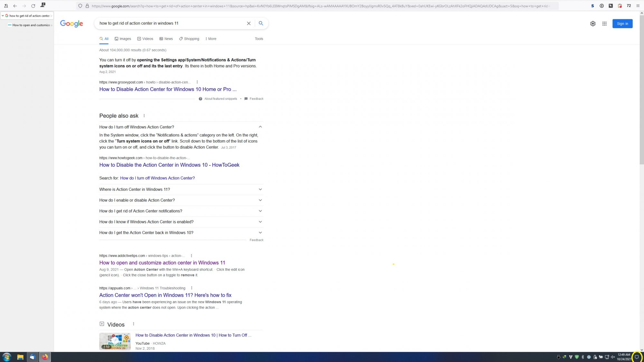
Task: Expand 'How do I get rid of Action Center notifications?'
Action: (x=260, y=211)
